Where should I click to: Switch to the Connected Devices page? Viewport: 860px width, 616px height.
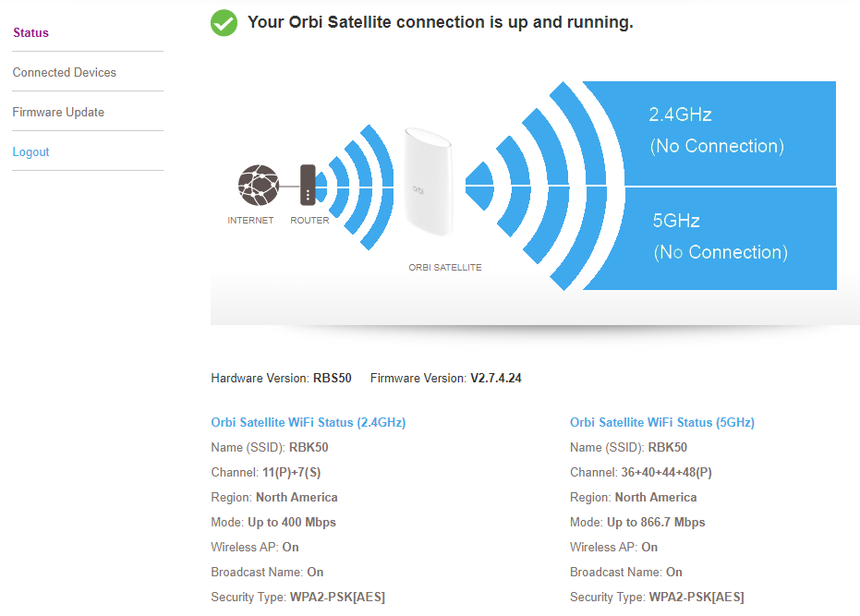(65, 72)
